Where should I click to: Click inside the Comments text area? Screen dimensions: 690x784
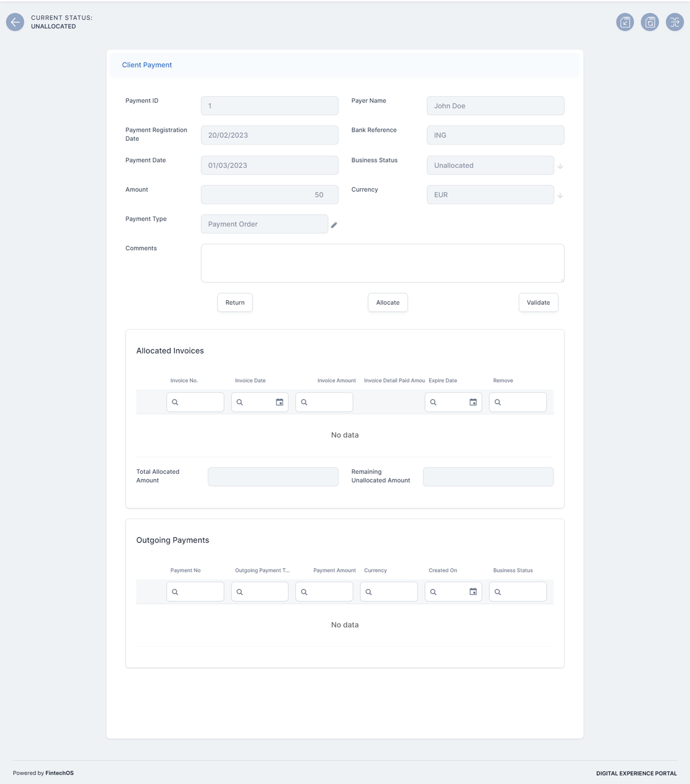click(x=382, y=263)
